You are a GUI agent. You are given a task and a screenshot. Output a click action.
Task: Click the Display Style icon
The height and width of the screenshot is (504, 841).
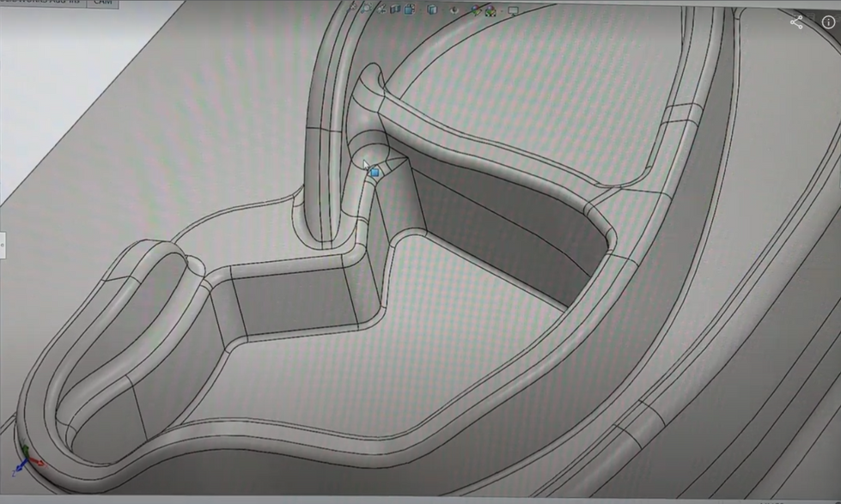433,9
